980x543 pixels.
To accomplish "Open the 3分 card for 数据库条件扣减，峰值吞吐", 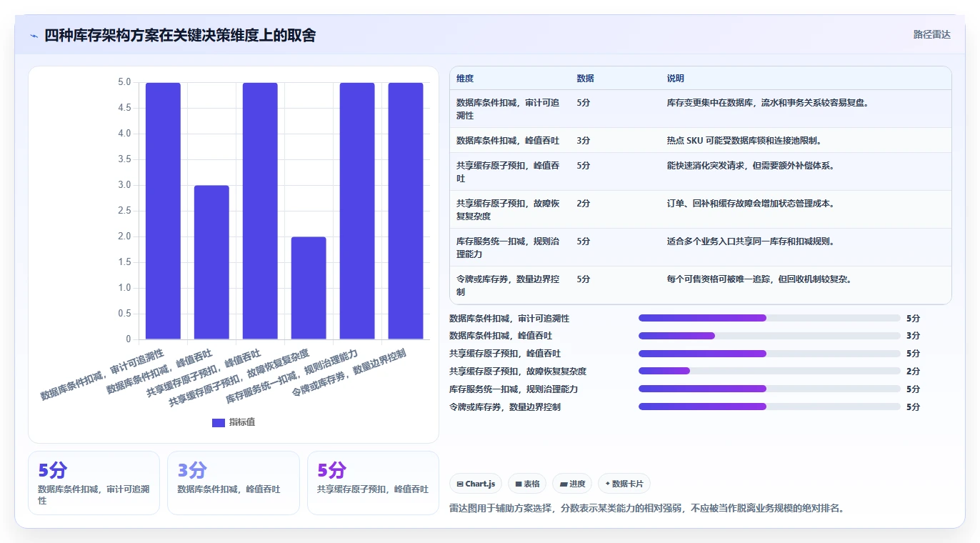I will (233, 483).
